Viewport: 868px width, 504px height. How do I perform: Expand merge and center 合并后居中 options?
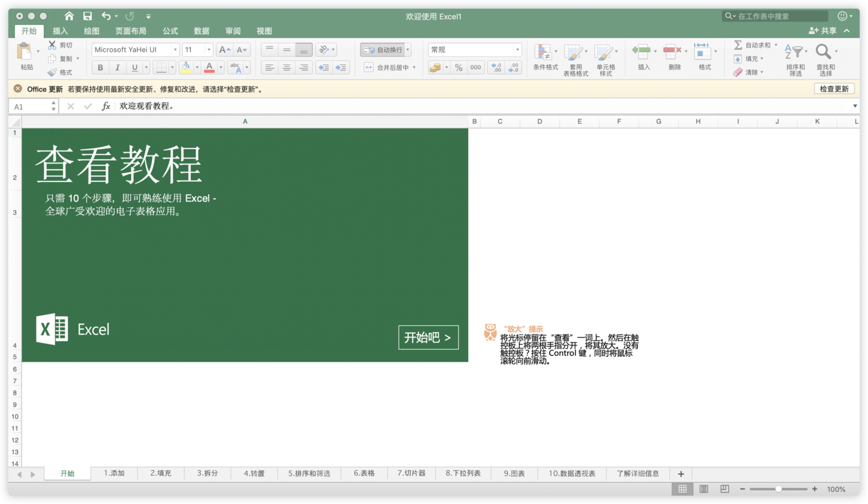[x=414, y=68]
